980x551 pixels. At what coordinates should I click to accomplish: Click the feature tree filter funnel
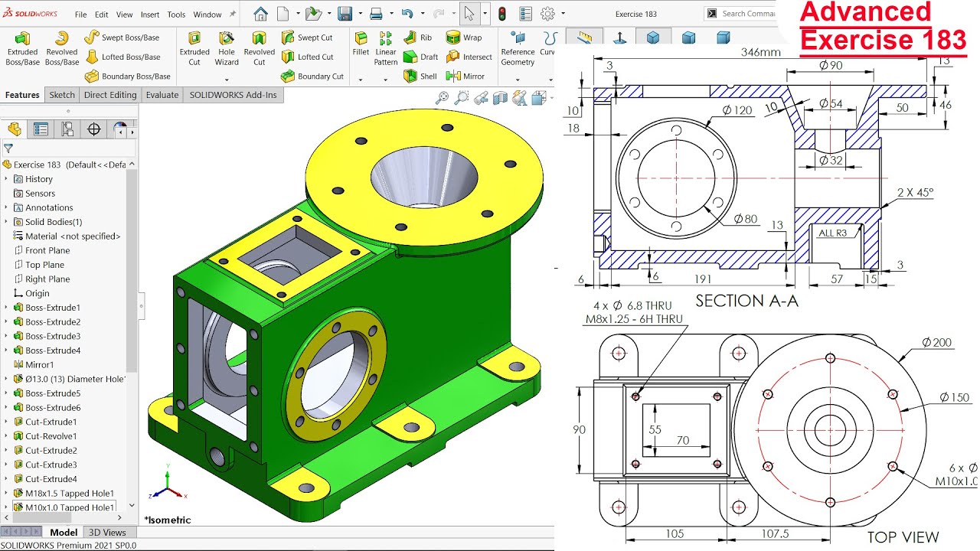click(x=8, y=148)
